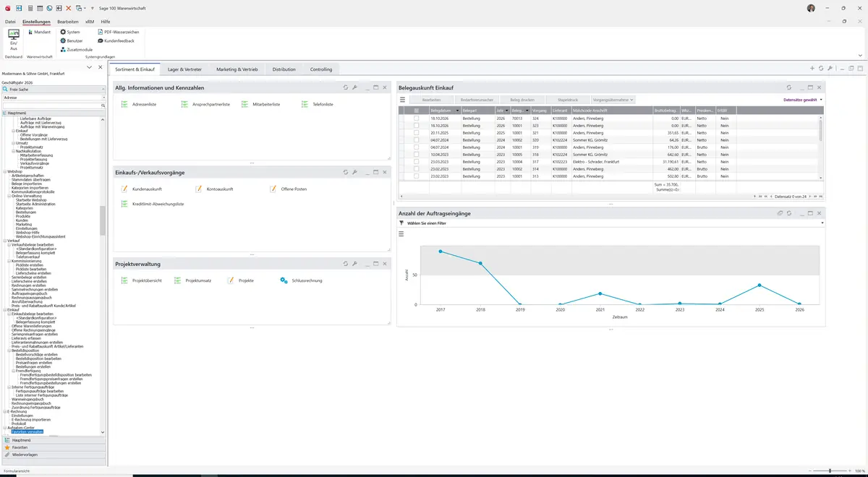Open Mitarbeiterliste report

click(x=261, y=105)
